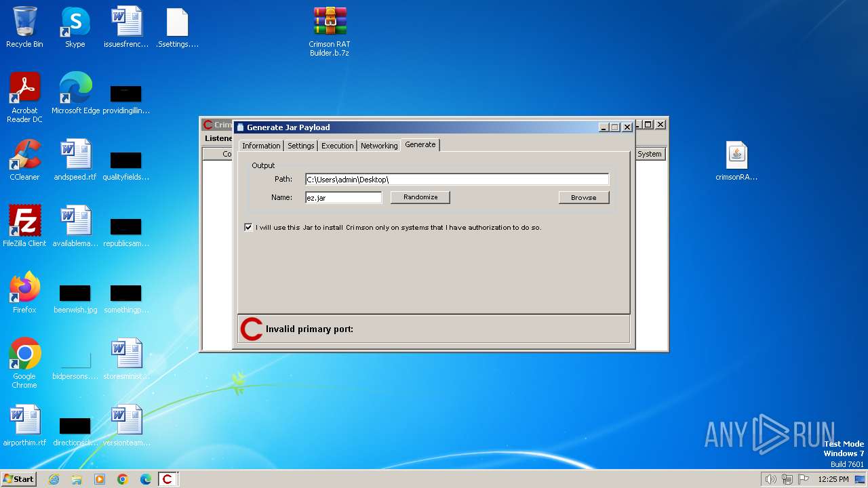Click the Name field containing ez.jar
Image resolution: width=868 pixels, height=488 pixels.
344,198
